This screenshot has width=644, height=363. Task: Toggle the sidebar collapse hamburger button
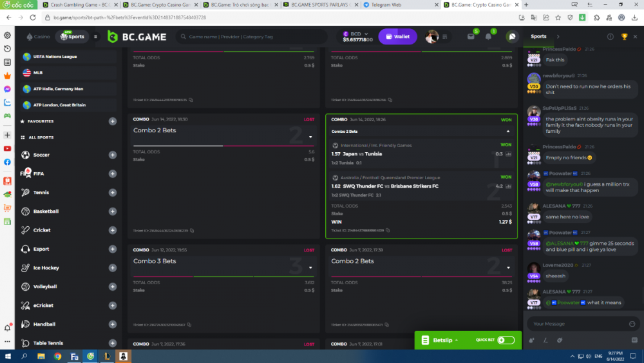[96, 37]
